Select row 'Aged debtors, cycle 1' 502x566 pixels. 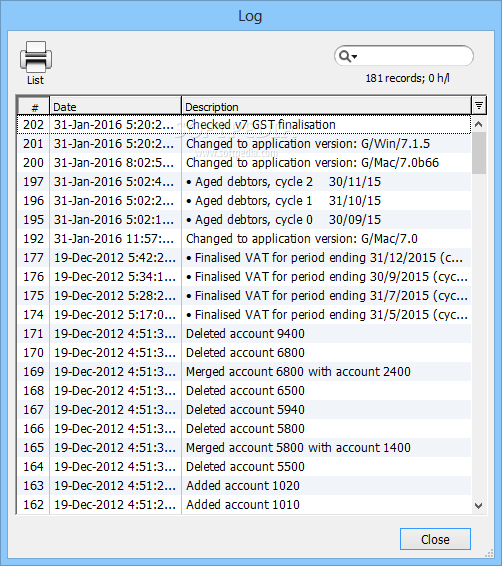(244, 201)
